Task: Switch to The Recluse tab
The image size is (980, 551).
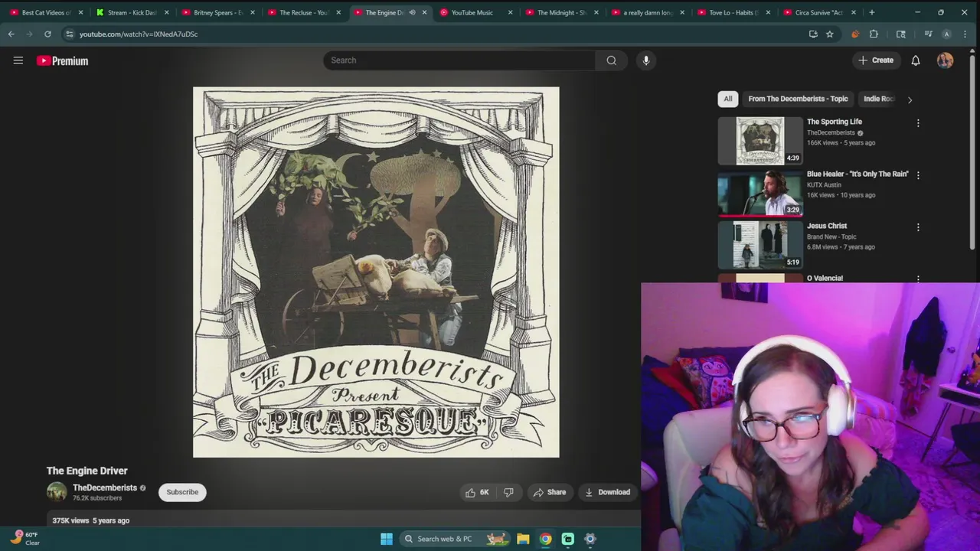Action: pyautogui.click(x=302, y=12)
